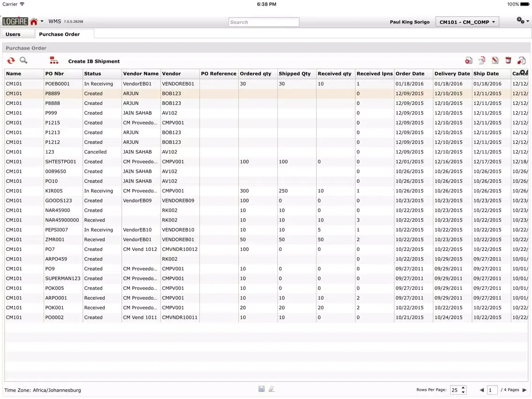Click the Search input field
This screenshot has width=532, height=399.
pos(264,22)
